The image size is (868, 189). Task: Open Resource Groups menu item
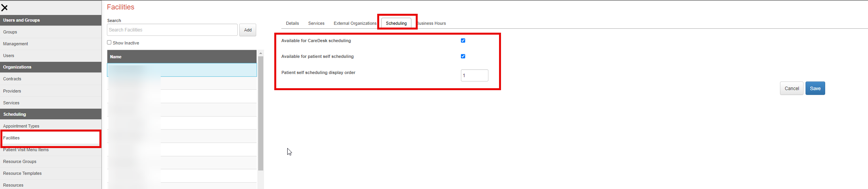pyautogui.click(x=51, y=161)
